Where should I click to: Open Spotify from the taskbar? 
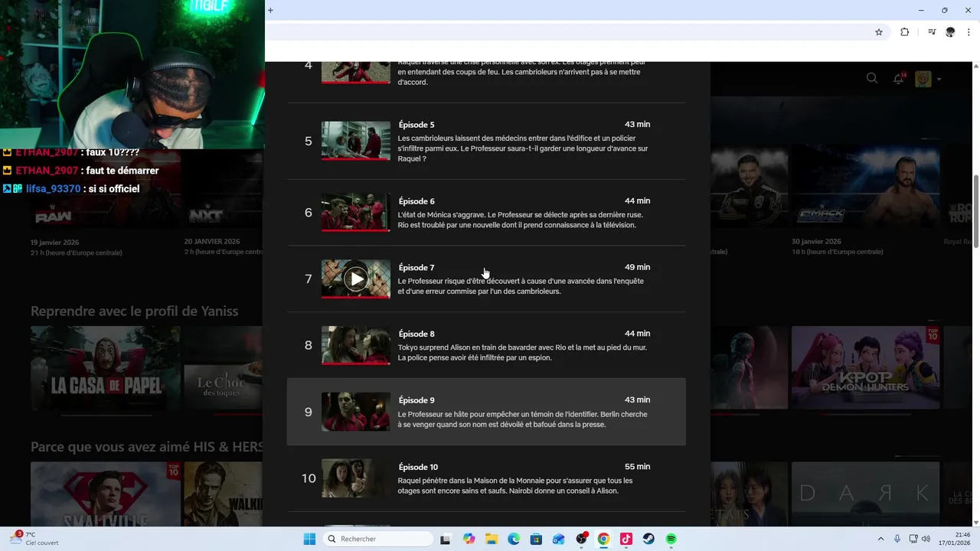pyautogui.click(x=671, y=539)
